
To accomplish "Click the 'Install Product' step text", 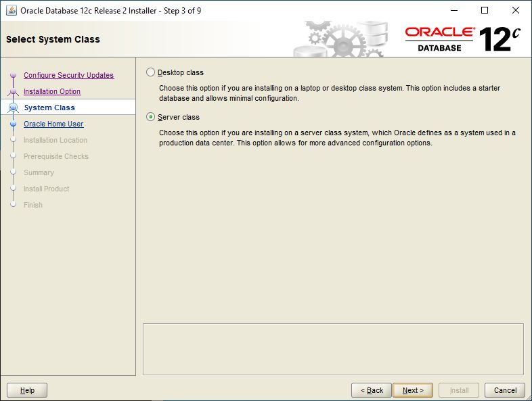I will [x=47, y=189].
